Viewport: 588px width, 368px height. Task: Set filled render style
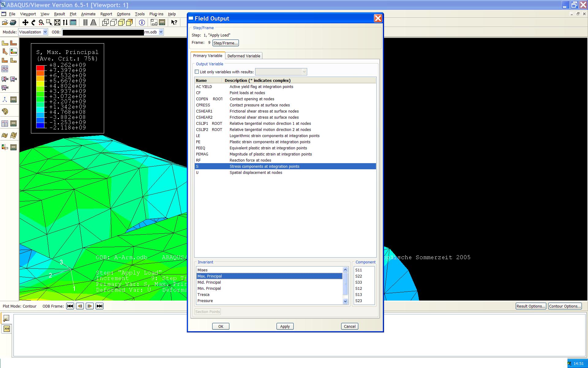(x=121, y=22)
